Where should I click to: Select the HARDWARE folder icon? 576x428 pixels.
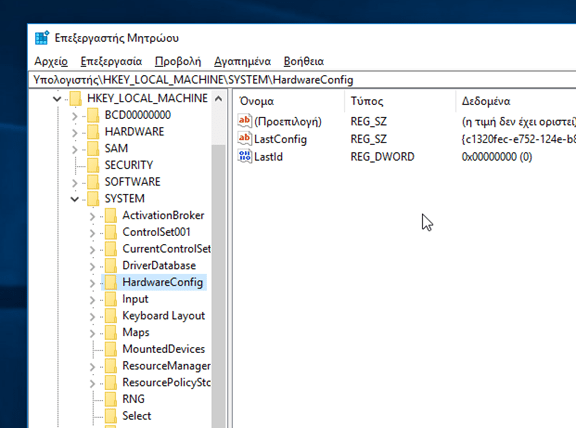click(x=93, y=132)
